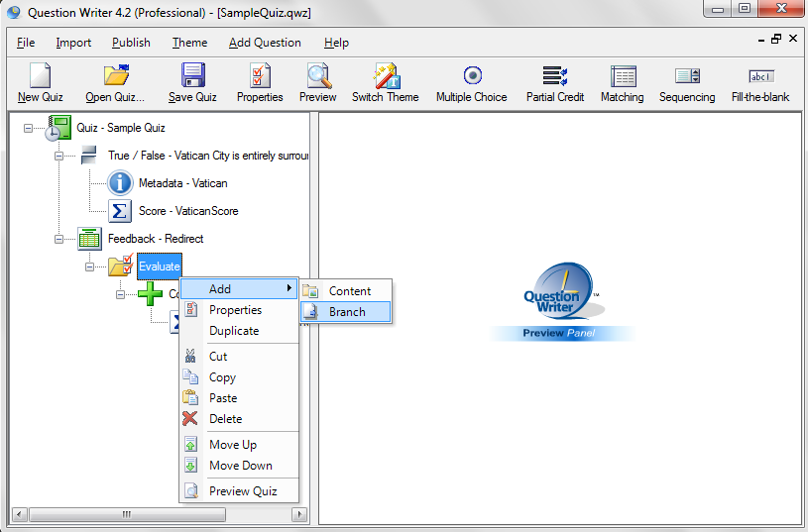Select 'Feedback - Redirect' tree row

pos(156,239)
